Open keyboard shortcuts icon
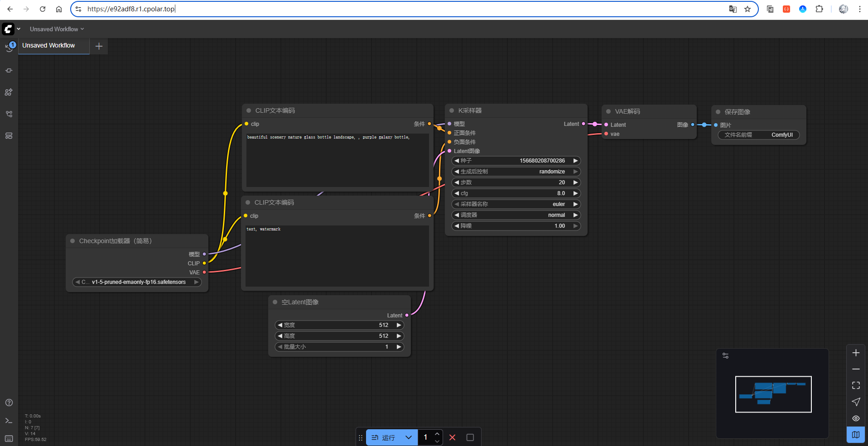This screenshot has height=446, width=868. coord(9,438)
